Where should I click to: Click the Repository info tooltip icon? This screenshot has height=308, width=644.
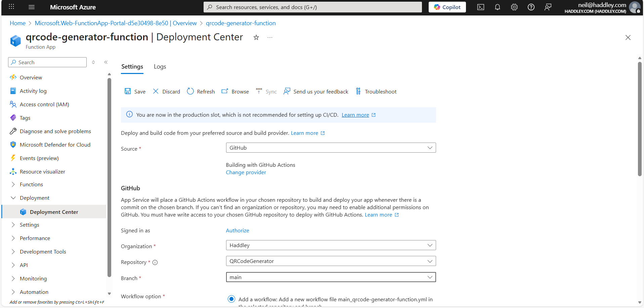coord(155,262)
